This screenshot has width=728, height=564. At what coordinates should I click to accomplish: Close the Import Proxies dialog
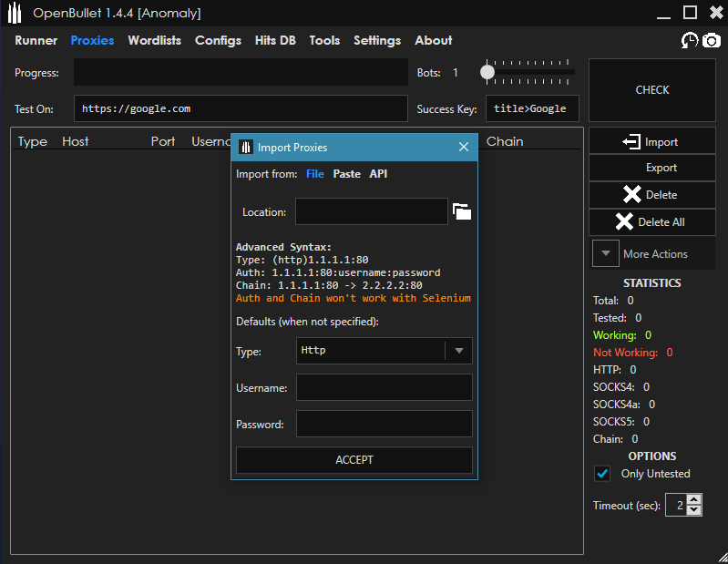(x=464, y=148)
